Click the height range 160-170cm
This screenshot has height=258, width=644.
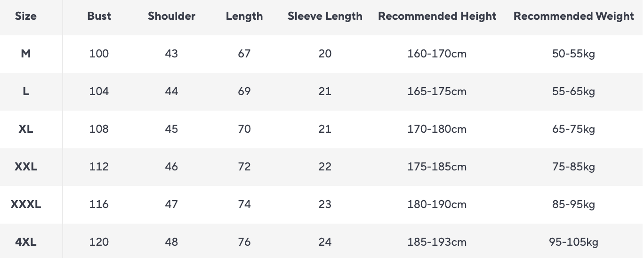point(437,54)
